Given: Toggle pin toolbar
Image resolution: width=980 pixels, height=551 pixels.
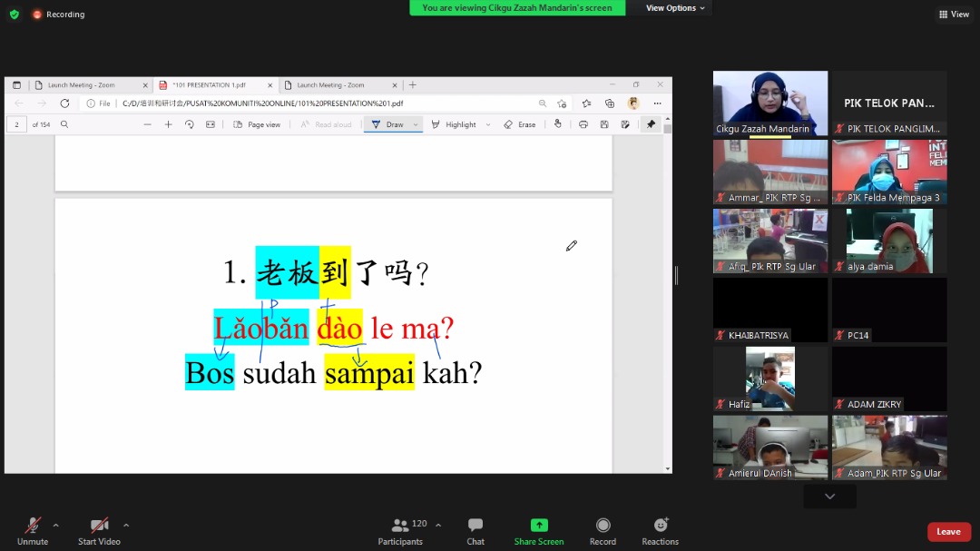Looking at the screenshot, I should pyautogui.click(x=651, y=124).
